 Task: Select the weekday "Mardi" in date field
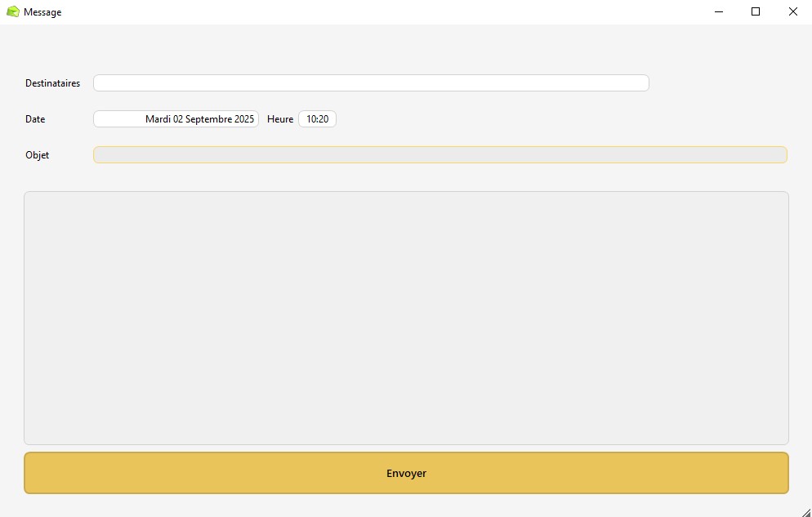(x=158, y=119)
